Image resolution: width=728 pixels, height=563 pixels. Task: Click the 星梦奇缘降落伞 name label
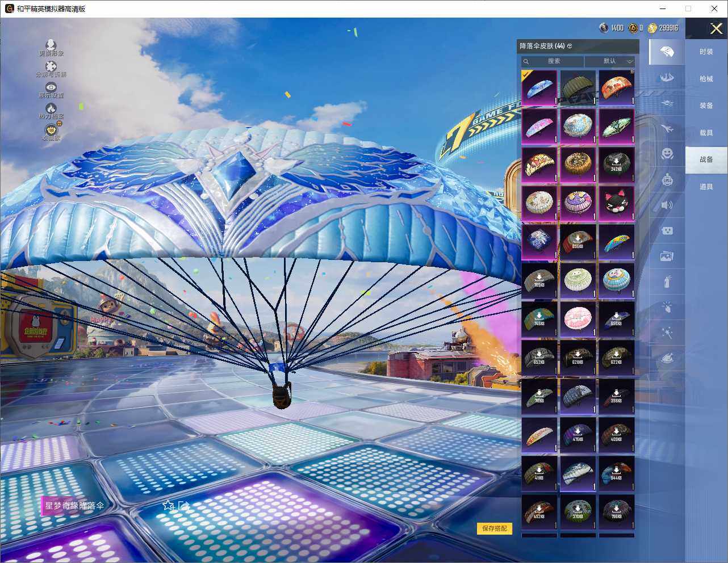coord(74,505)
